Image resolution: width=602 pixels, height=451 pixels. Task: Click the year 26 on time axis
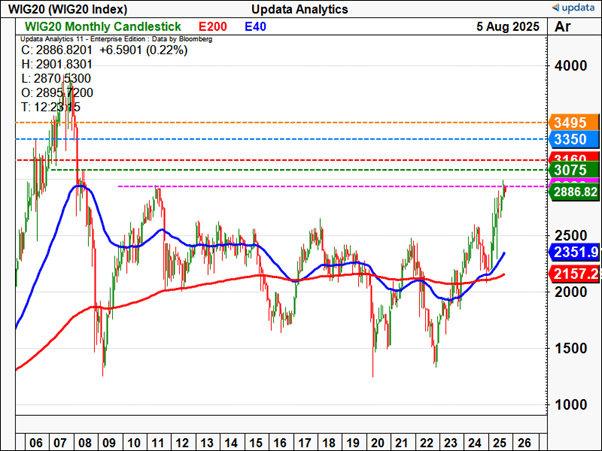(524, 443)
